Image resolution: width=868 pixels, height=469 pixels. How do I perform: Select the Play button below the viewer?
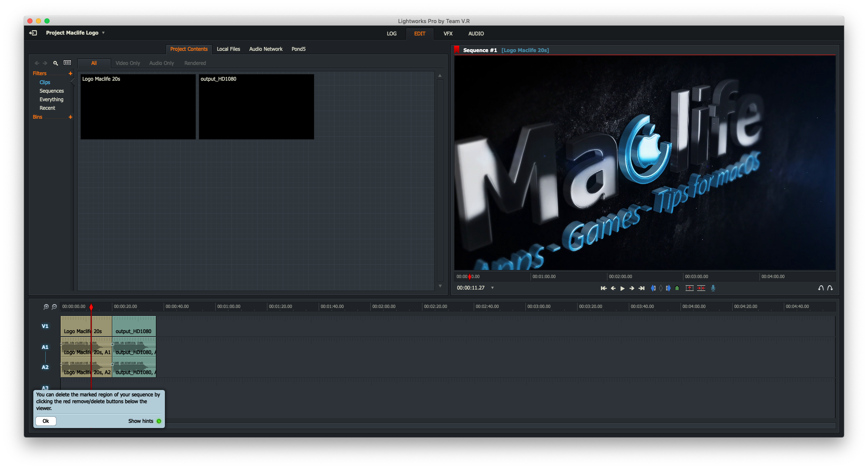click(622, 288)
